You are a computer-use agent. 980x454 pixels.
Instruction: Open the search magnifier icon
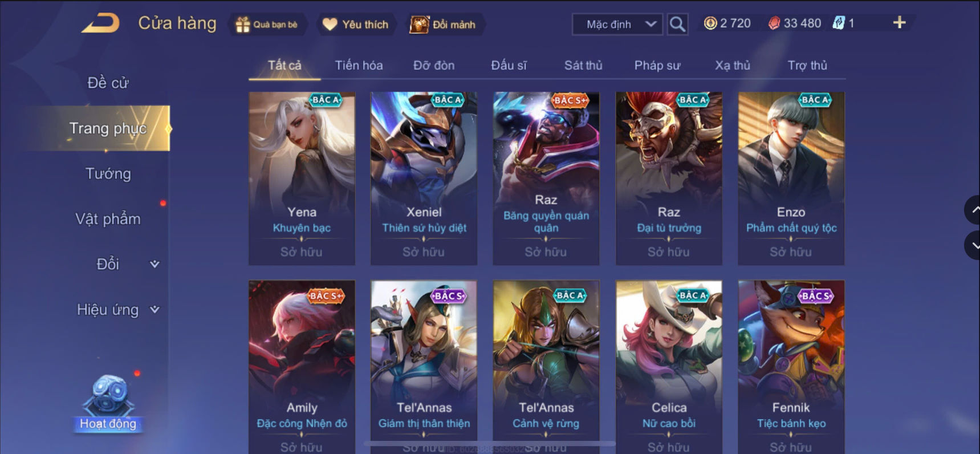click(x=677, y=24)
